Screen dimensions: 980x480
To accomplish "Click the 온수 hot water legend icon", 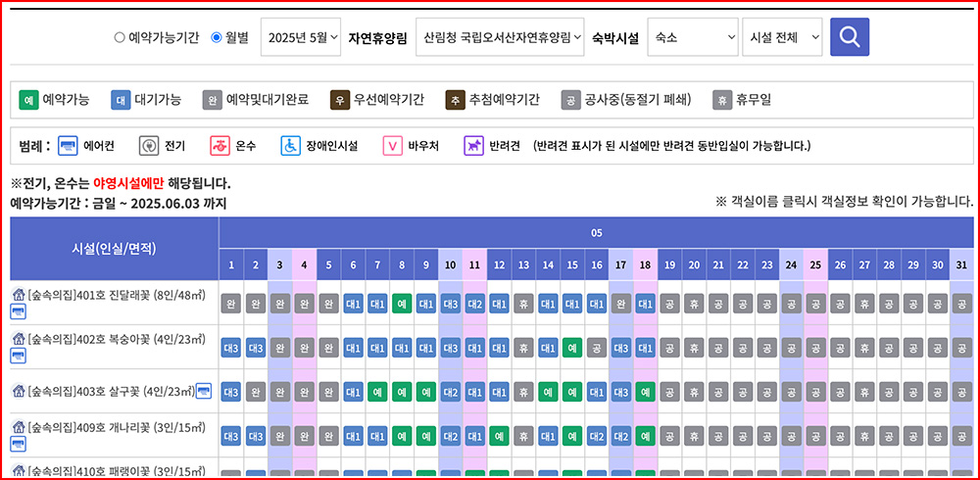I will [x=220, y=146].
